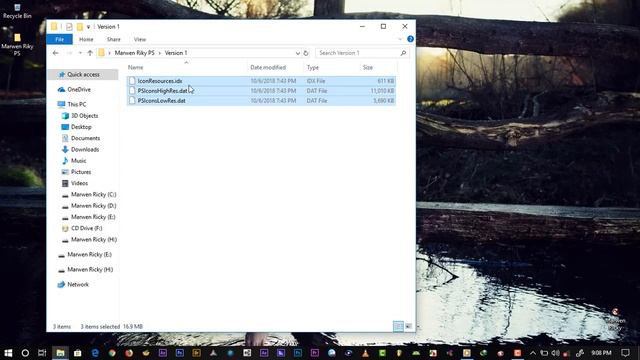Expand the address bar history dropdown
640x360 pixels.
point(298,53)
